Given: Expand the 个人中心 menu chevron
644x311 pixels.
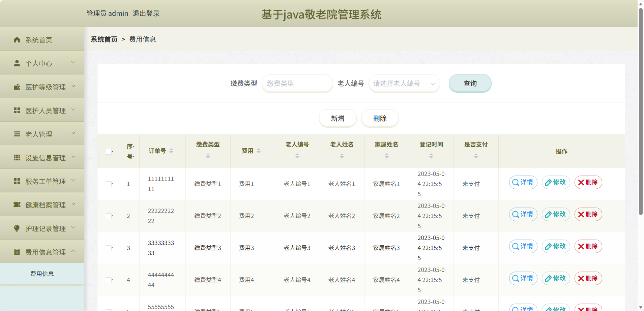Looking at the screenshot, I should pos(73,63).
